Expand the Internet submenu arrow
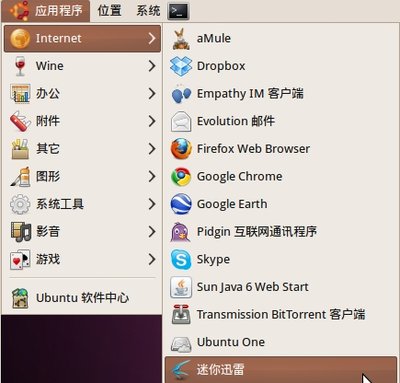This screenshot has width=400, height=383. [152, 38]
